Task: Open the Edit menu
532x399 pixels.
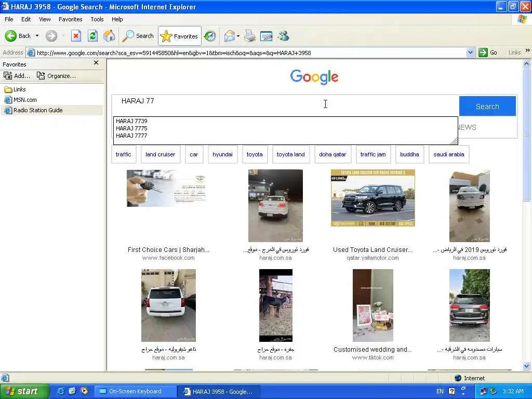Action: pos(26,19)
